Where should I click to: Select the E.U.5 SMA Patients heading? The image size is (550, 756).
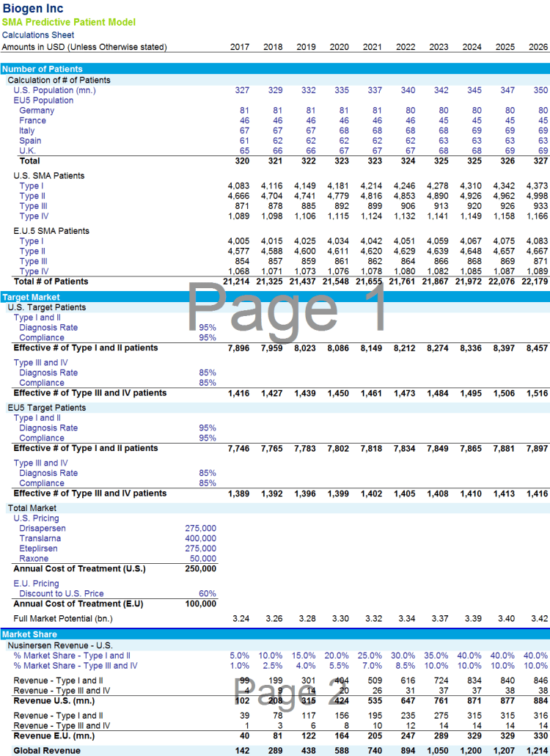pos(51,231)
